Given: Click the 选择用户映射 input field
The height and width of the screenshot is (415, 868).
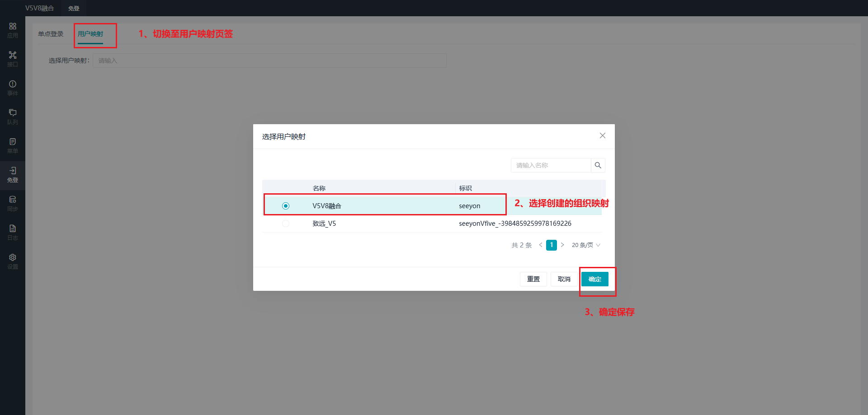Looking at the screenshot, I should tap(270, 61).
